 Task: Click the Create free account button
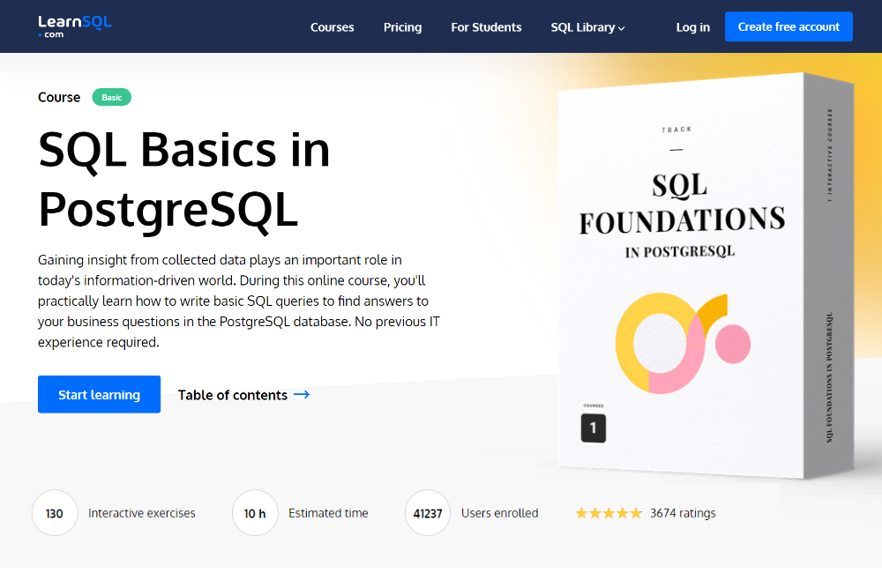pyautogui.click(x=789, y=26)
